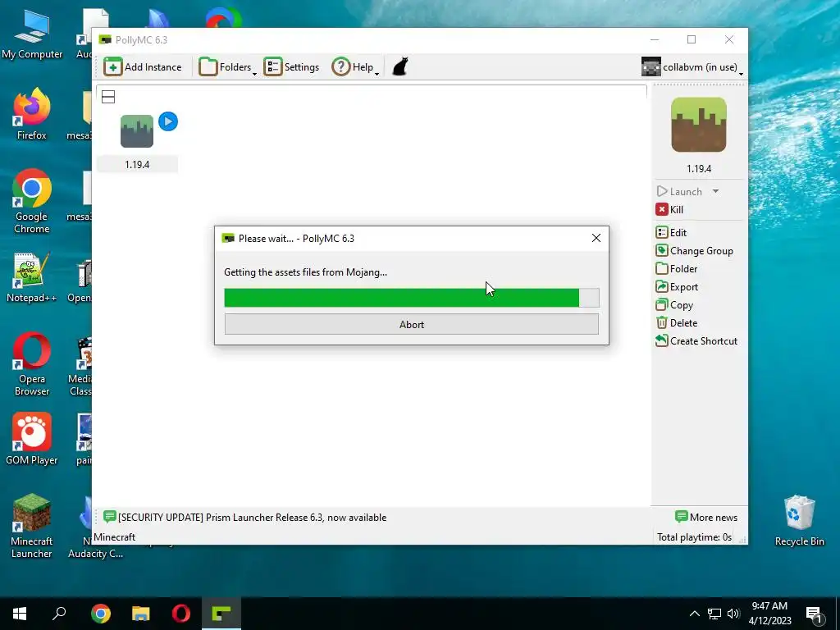The width and height of the screenshot is (840, 630).
Task: Open Notepad++ desktop shortcut
Action: (x=32, y=277)
